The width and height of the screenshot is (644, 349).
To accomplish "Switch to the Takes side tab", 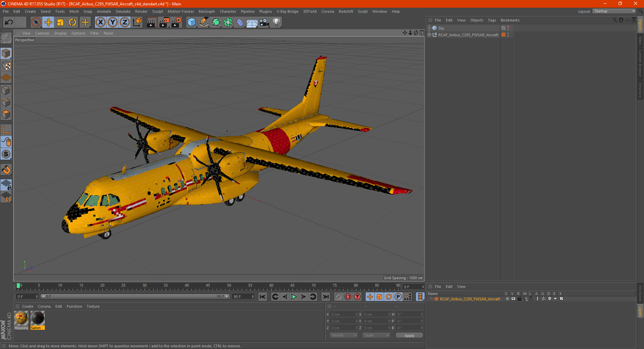I will [x=640, y=41].
